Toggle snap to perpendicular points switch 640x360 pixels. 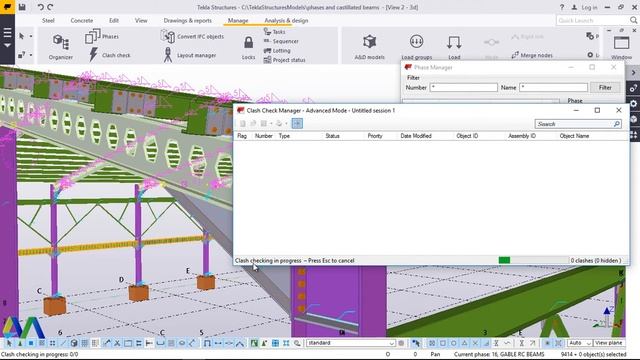click(486, 343)
